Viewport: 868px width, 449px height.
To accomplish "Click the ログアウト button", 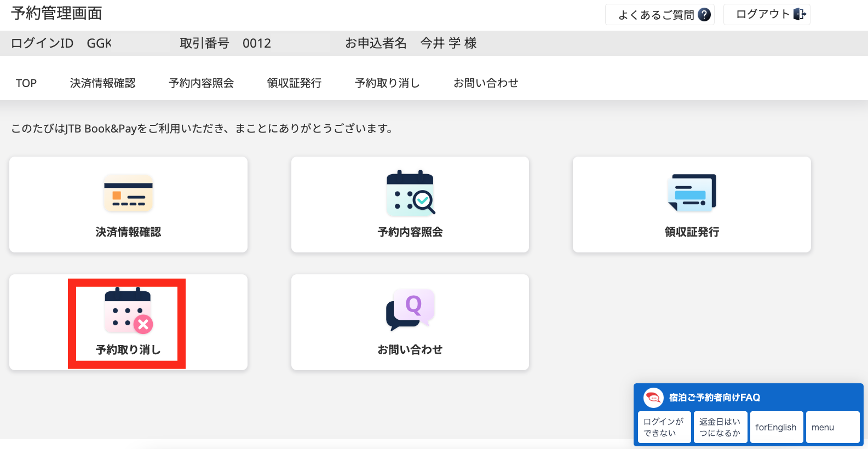I will tap(767, 14).
